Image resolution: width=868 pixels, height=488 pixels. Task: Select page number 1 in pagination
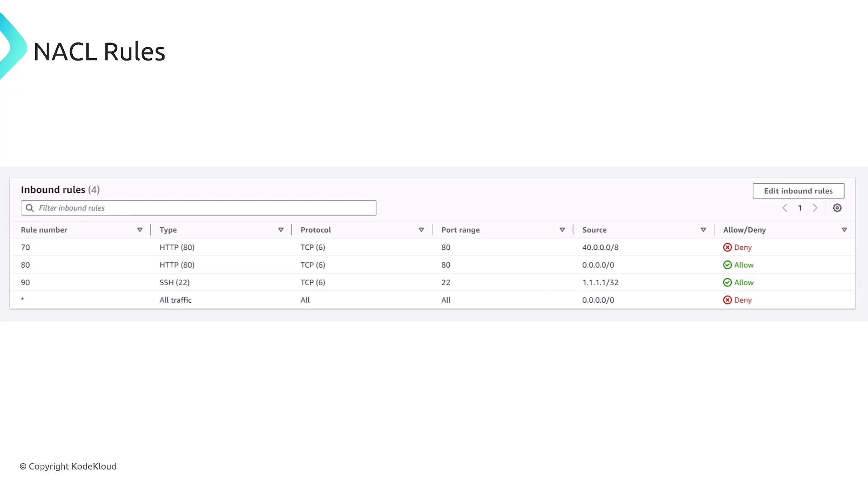click(800, 208)
